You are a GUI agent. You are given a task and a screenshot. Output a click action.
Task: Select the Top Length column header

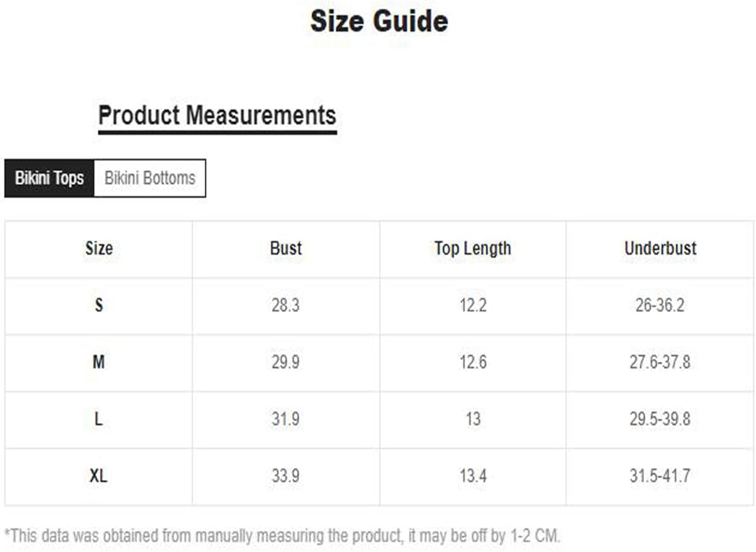click(473, 248)
